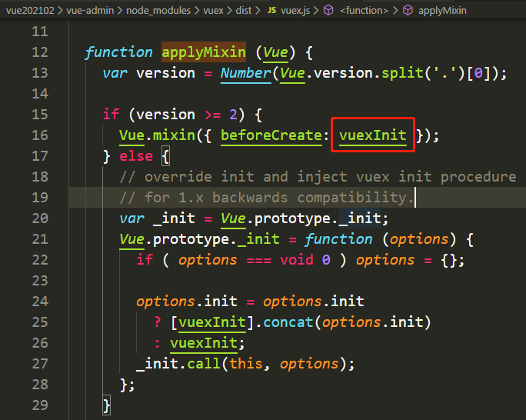Click the Vue parameter on line 12
Viewport: 526px width, 420px height.
[275, 52]
